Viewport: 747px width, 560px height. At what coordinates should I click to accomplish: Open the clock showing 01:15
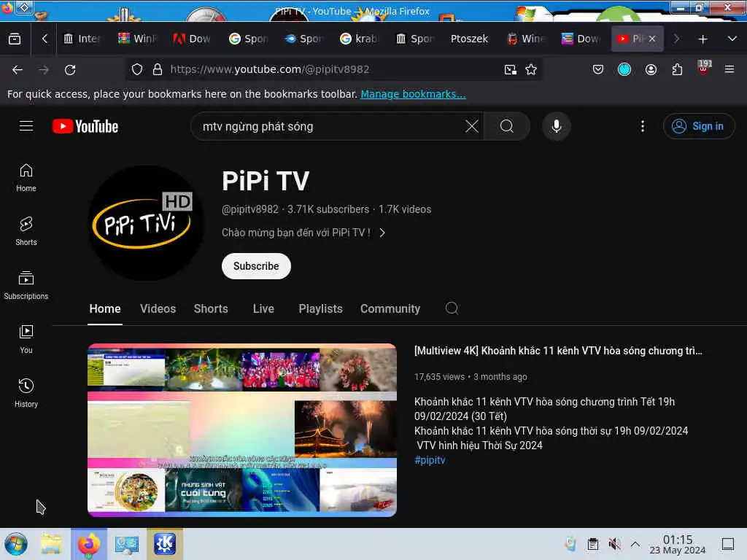coord(678,544)
